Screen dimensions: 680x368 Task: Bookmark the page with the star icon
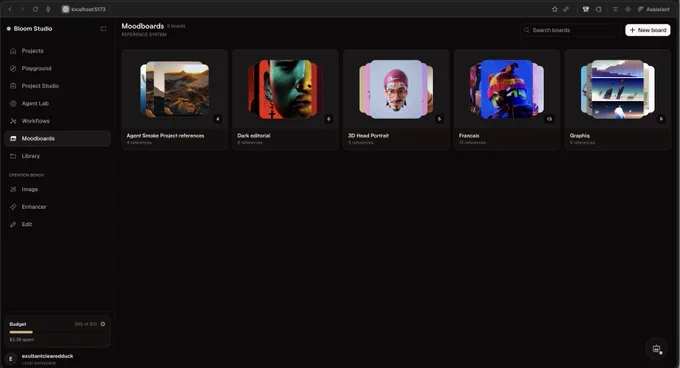click(554, 9)
